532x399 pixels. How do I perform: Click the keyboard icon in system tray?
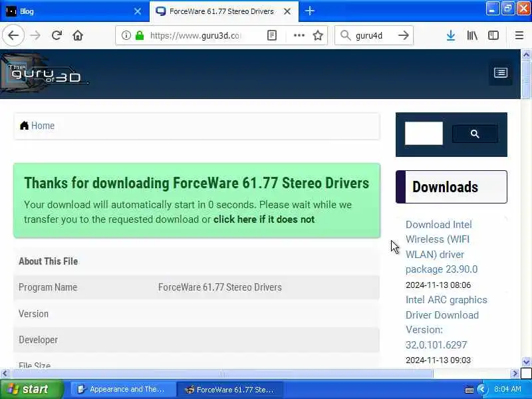coord(469,390)
